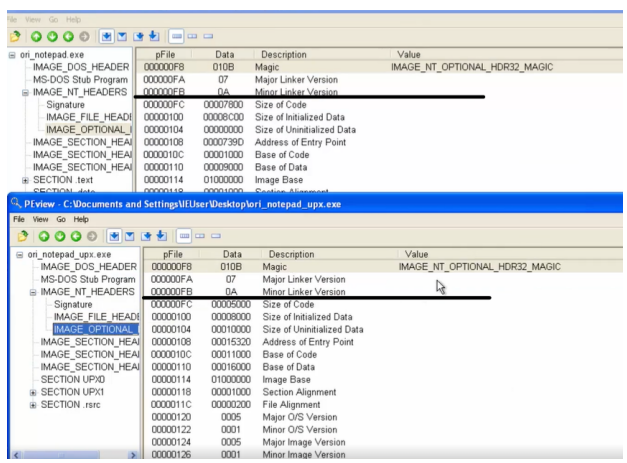The width and height of the screenshot is (627, 463).
Task: Expand SECTION .text node in upper window
Action: (25, 180)
